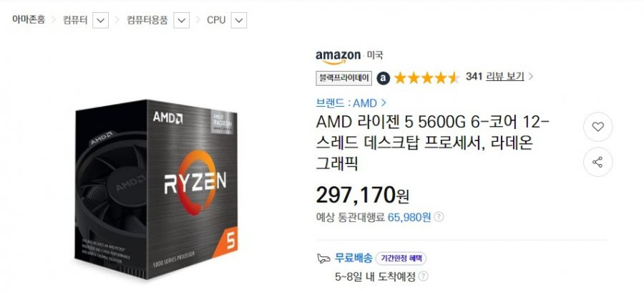Expand the 컴퓨터용품 category dropdown
Screen dimensions: 644x293
coord(182,20)
